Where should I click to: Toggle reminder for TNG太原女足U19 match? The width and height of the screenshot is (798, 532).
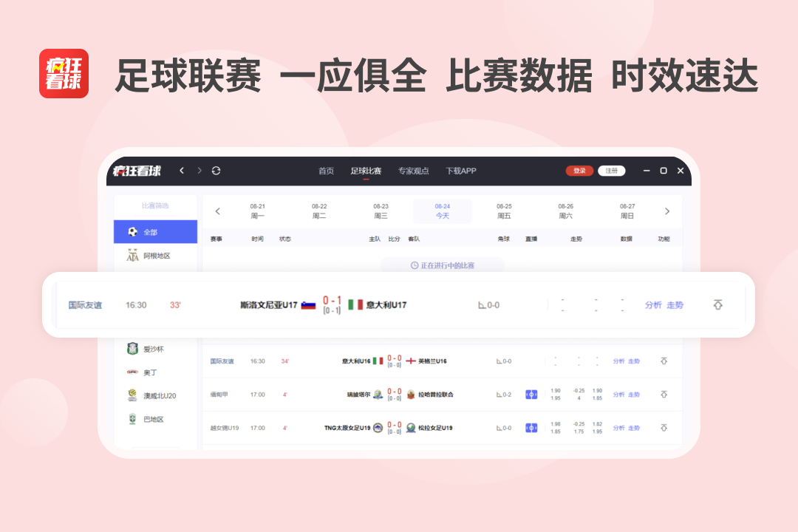[664, 427]
